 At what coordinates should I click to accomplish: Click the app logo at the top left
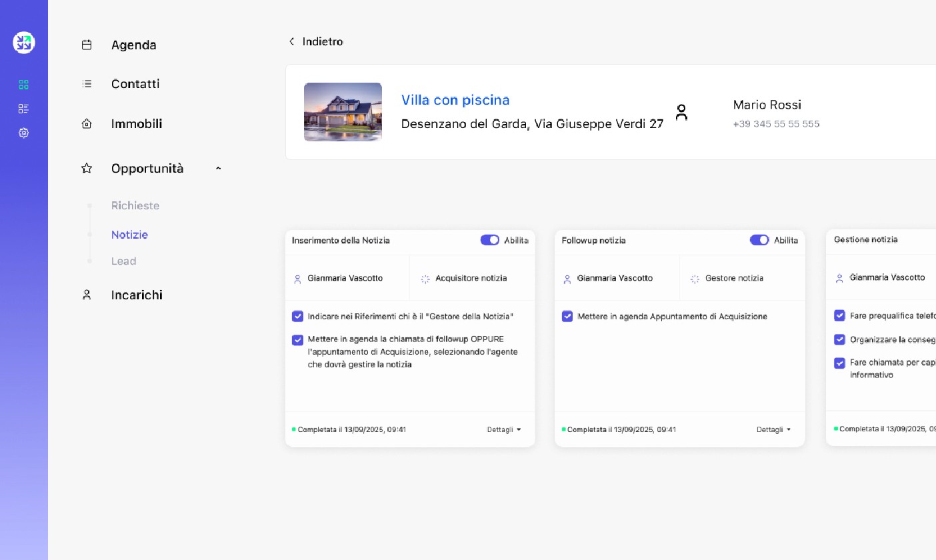pos(23,42)
